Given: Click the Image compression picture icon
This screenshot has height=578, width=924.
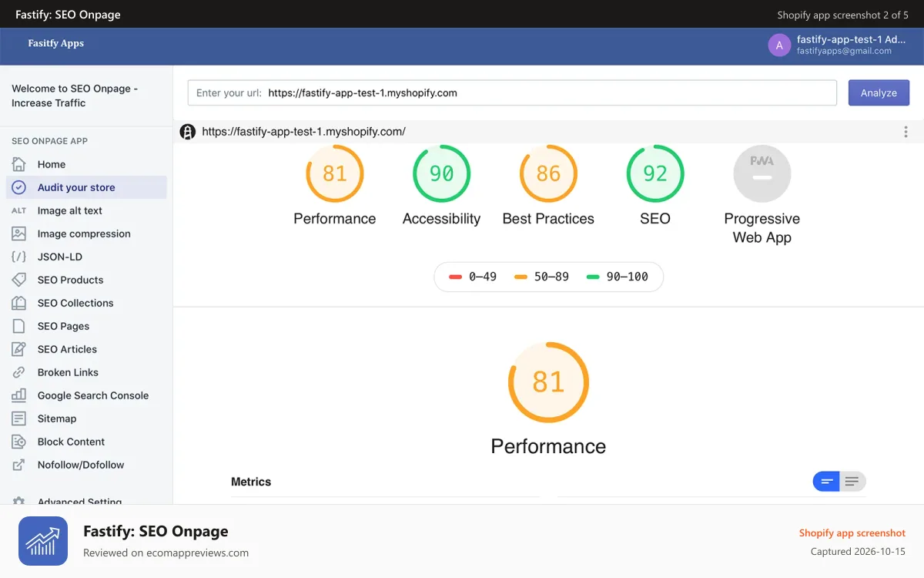Looking at the screenshot, I should 19,234.
